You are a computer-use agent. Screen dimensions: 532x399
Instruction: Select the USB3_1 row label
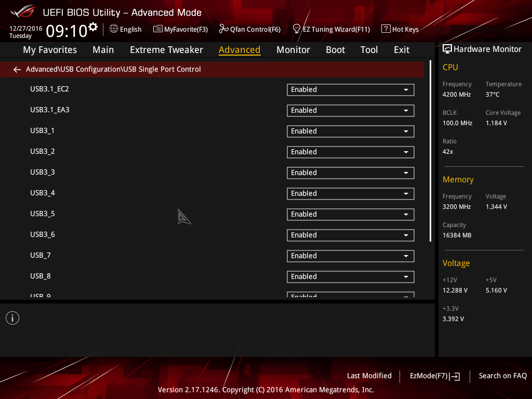click(x=43, y=131)
